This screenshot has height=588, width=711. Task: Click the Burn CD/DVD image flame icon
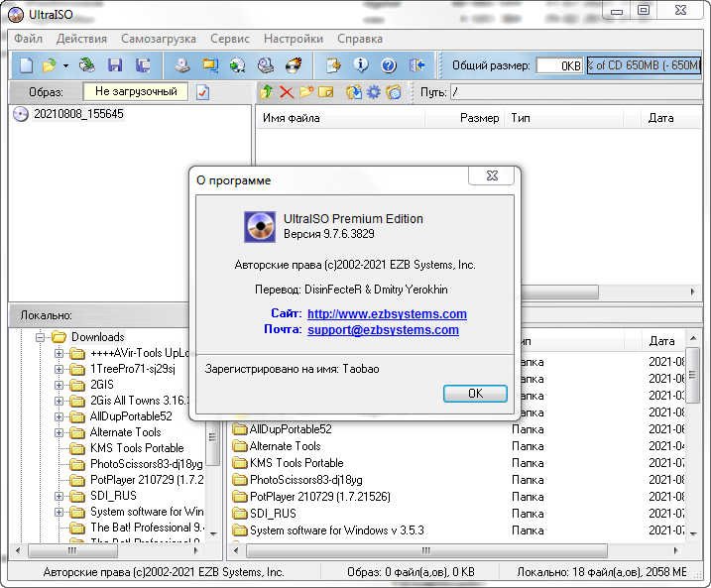coord(294,65)
